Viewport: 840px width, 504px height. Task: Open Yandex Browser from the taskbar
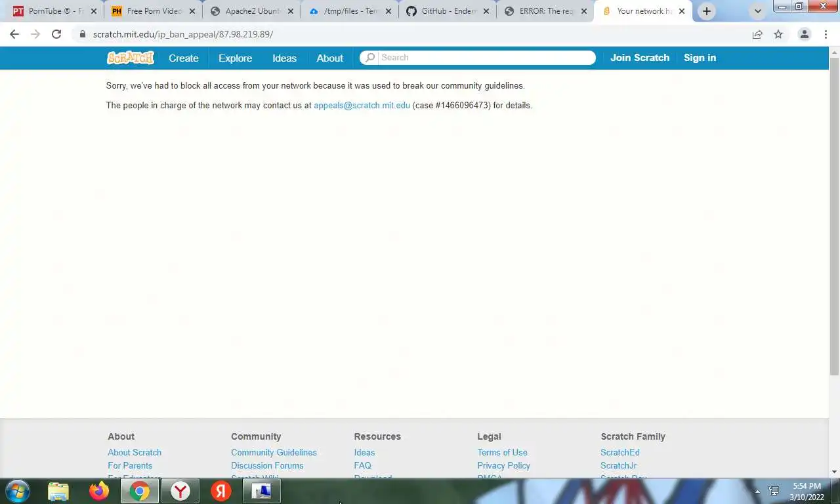tap(180, 491)
